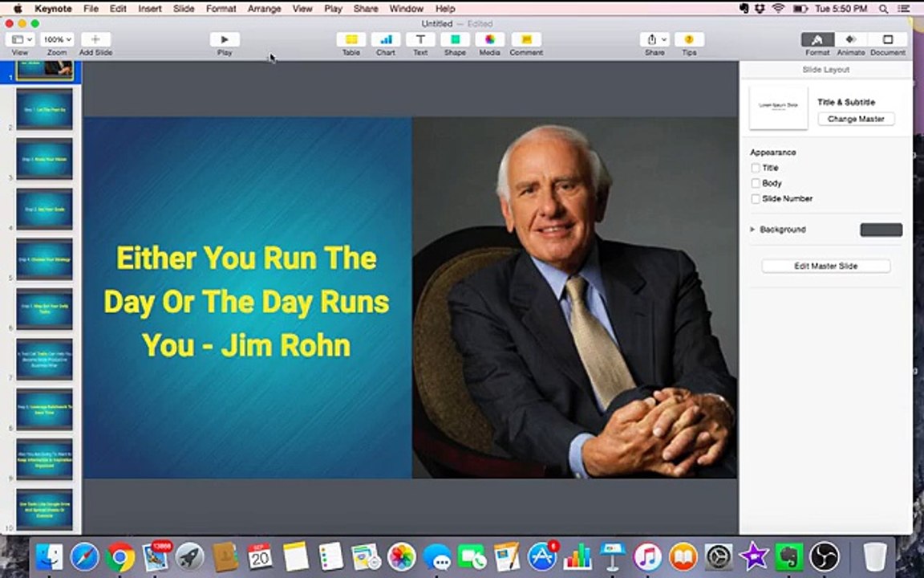
Task: Switch to the Document inspector
Action: (887, 39)
